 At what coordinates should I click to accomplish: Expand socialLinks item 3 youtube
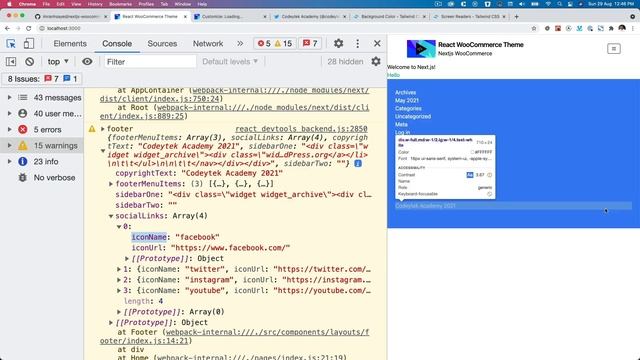[x=119, y=291]
